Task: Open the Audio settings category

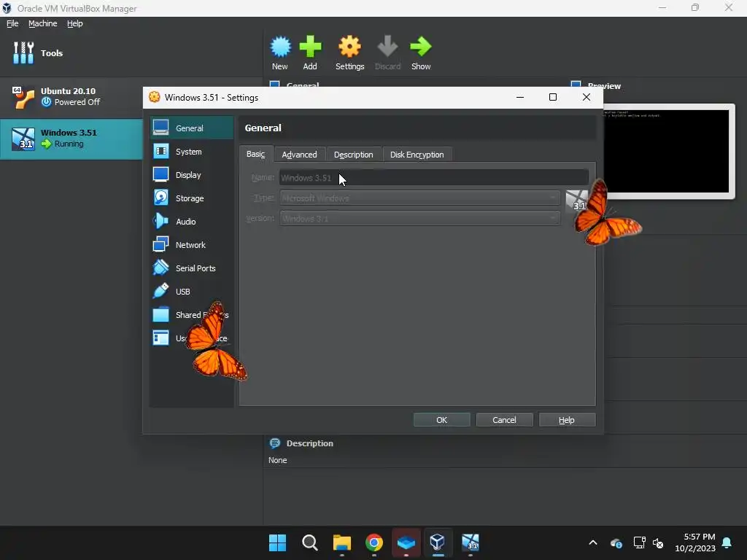Action: click(192, 222)
